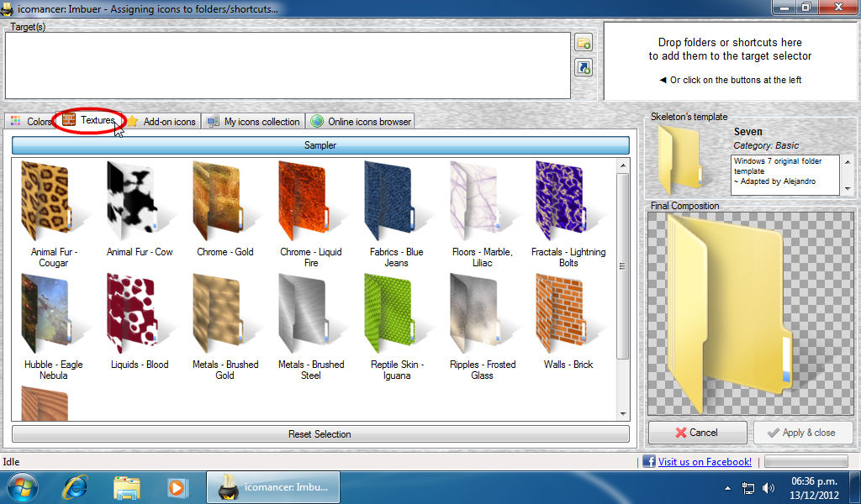Open the Online icons browser tab
This screenshot has width=861, height=504.
[361, 121]
